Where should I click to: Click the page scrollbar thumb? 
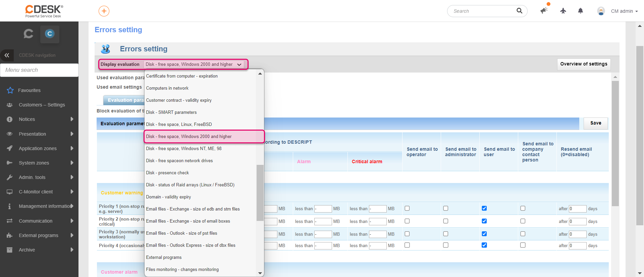[640, 136]
